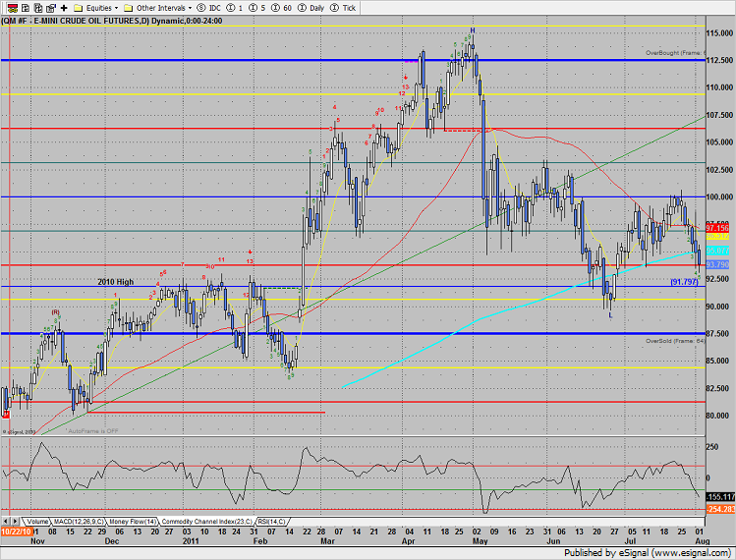This screenshot has width=736, height=560.
Task: Open the Money Flow(14) tab
Action: [133, 522]
